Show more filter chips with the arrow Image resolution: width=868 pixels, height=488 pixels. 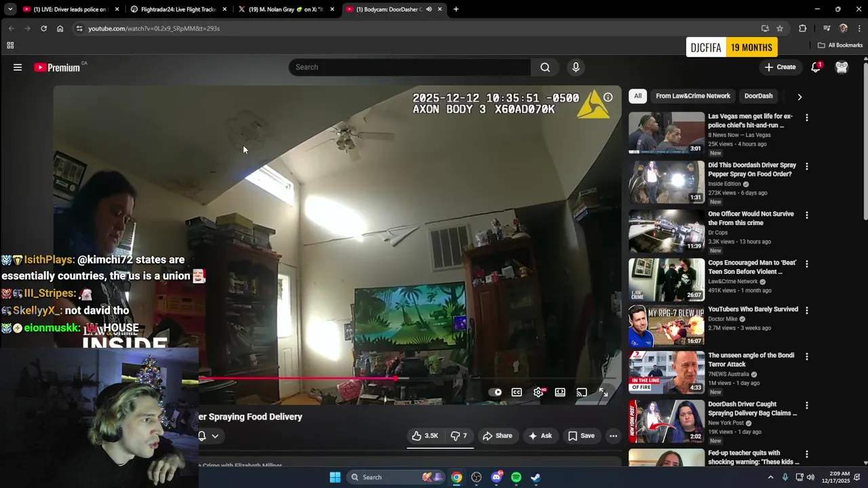(x=800, y=97)
